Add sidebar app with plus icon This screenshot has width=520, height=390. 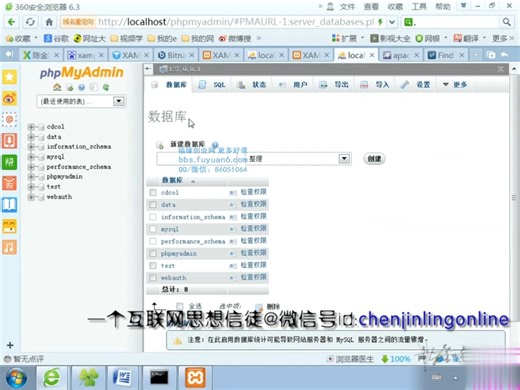(x=10, y=345)
